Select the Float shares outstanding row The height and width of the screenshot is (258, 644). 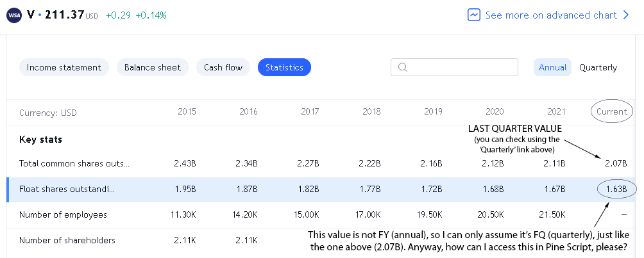321,189
